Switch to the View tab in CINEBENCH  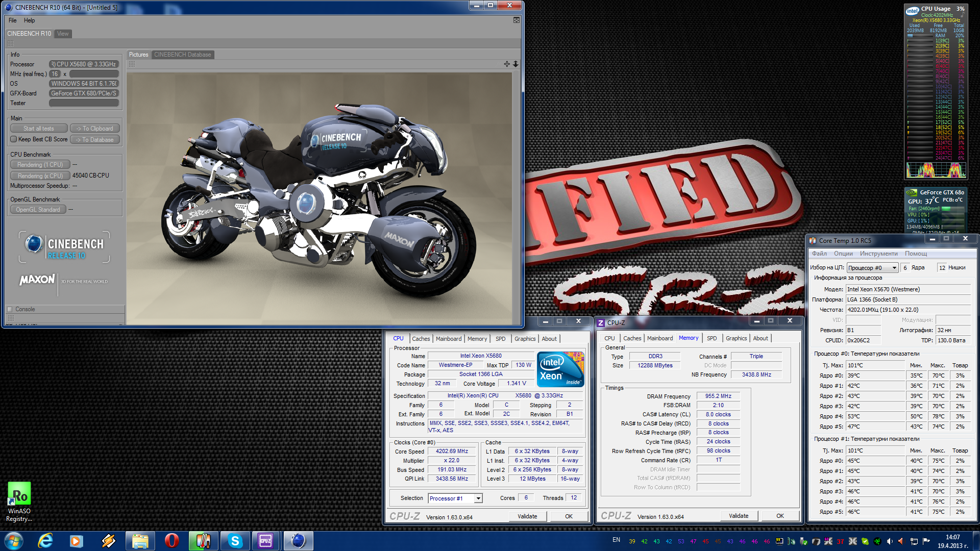point(63,34)
